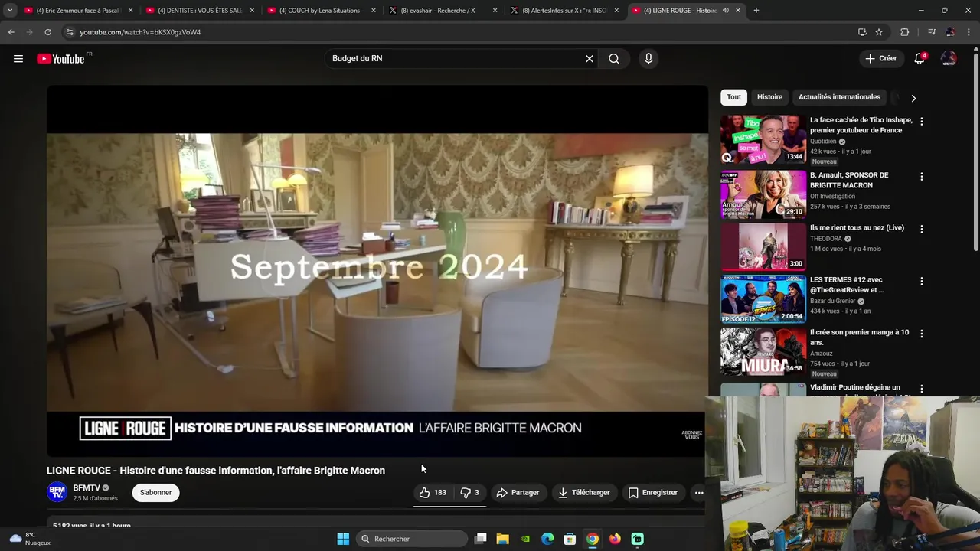Image resolution: width=980 pixels, height=551 pixels.
Task: Open options for first manga video
Action: [x=921, y=334]
